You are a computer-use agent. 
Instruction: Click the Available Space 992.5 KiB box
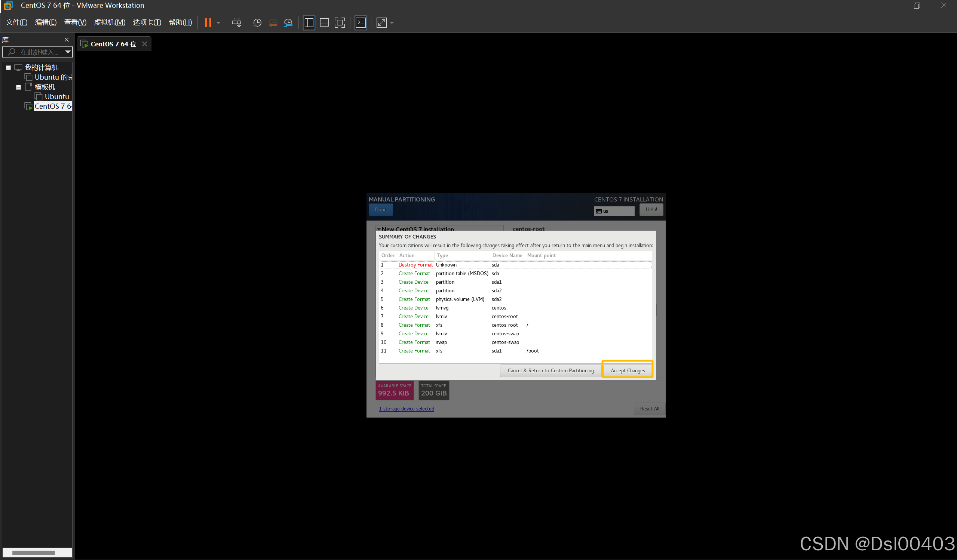click(394, 390)
